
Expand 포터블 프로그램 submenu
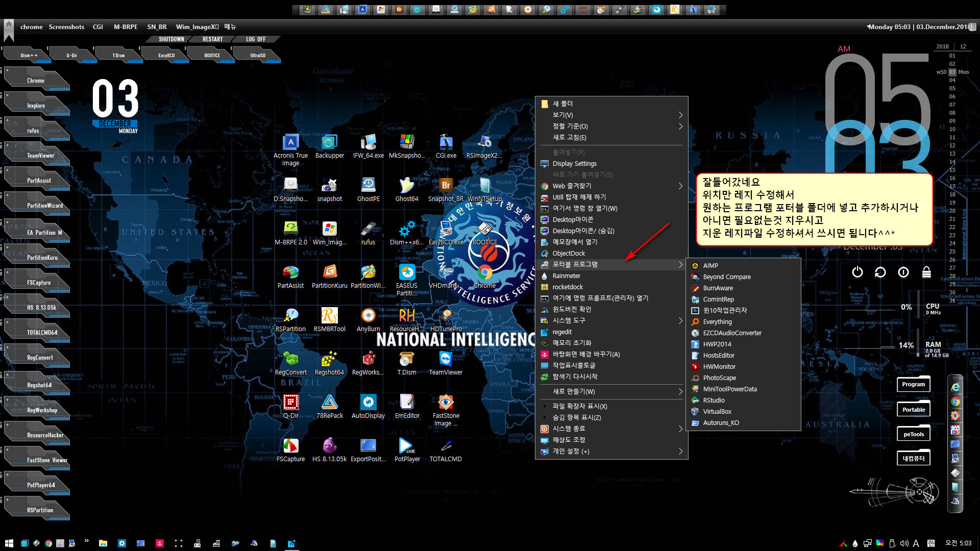point(611,264)
